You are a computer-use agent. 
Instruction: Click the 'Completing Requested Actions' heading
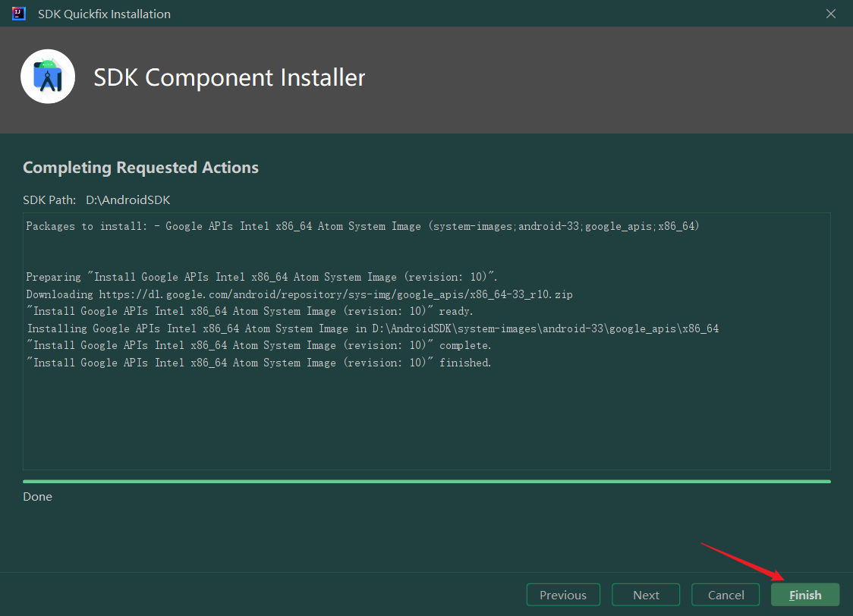(141, 168)
